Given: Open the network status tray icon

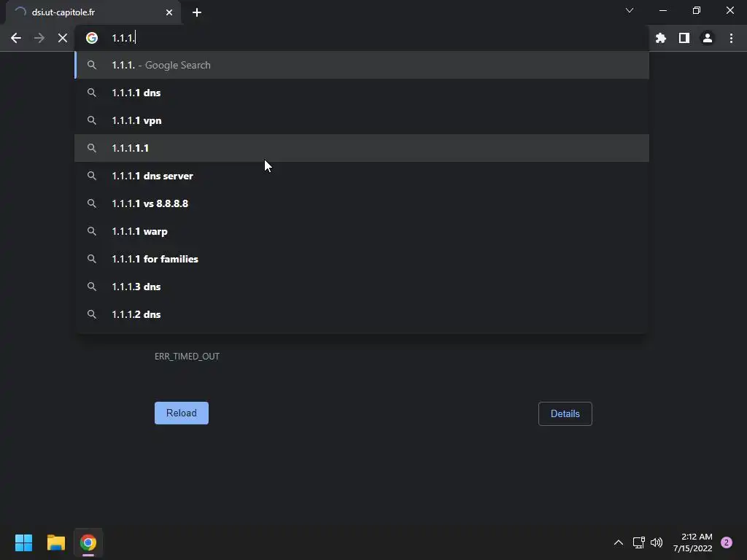Looking at the screenshot, I should point(638,542).
